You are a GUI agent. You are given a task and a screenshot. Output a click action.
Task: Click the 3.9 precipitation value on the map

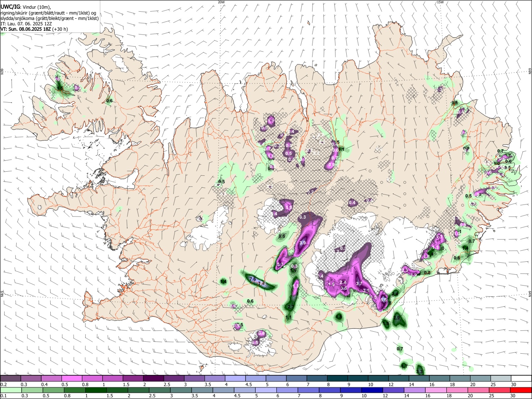(x=303, y=243)
